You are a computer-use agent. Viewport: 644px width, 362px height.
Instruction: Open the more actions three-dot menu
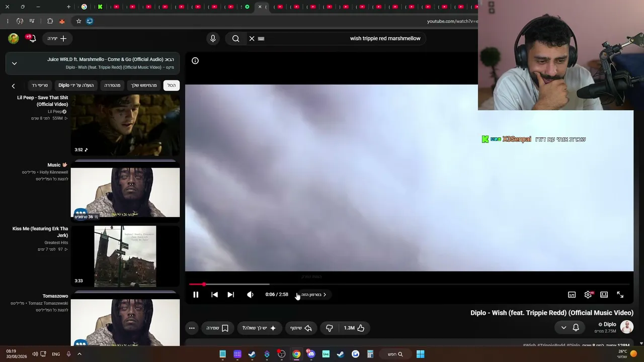[192, 328]
